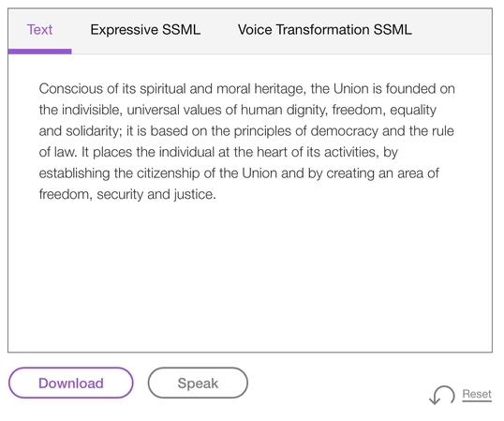This screenshot has height=421, width=504.
Task: Click the word establishing in the paragraph
Action: [x=74, y=173]
